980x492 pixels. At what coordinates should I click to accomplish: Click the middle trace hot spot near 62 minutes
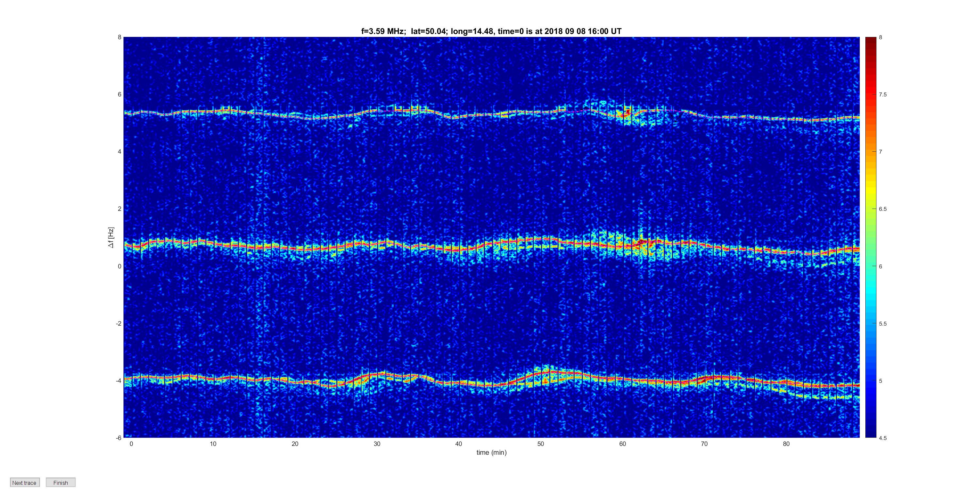[x=642, y=242]
